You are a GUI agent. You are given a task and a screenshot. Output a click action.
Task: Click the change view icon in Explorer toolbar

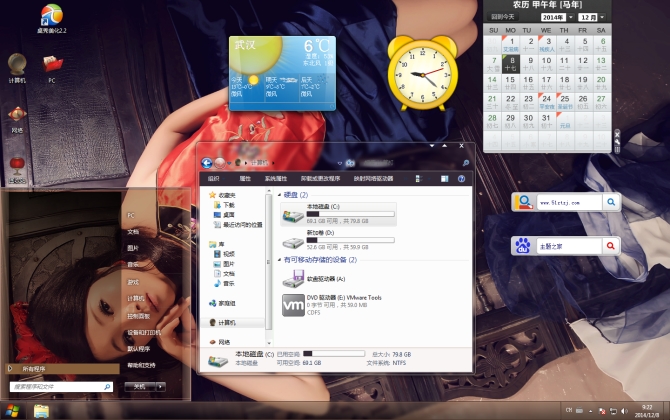click(418, 179)
